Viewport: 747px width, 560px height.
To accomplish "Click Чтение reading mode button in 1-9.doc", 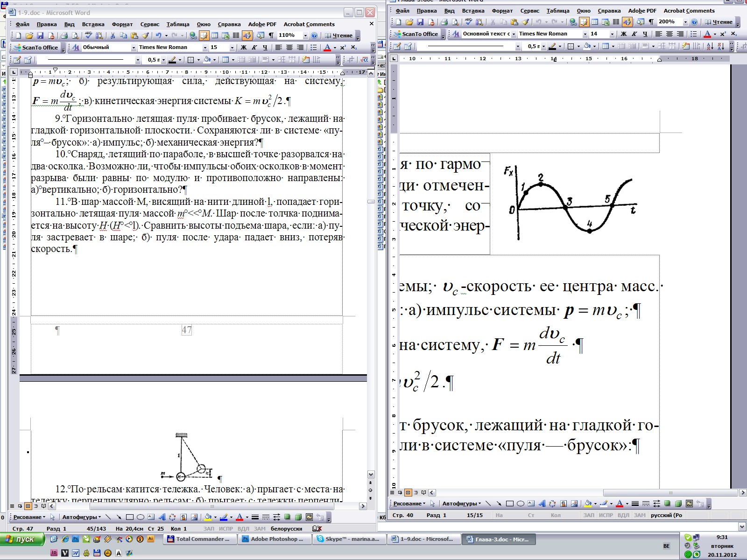I will pos(339,35).
